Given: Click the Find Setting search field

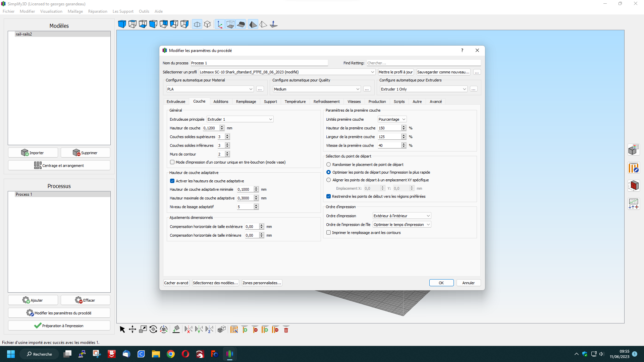Looking at the screenshot, I should tap(423, 63).
